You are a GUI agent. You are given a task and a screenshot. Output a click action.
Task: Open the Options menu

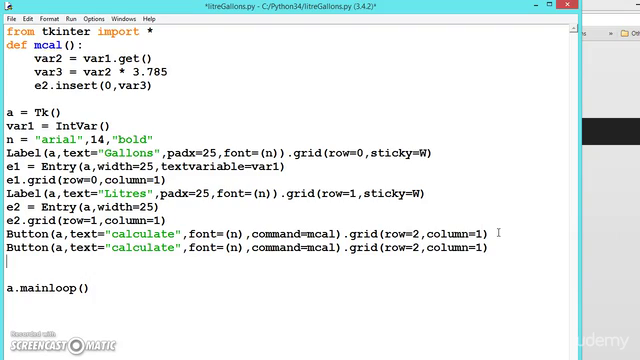pyautogui.click(x=94, y=19)
